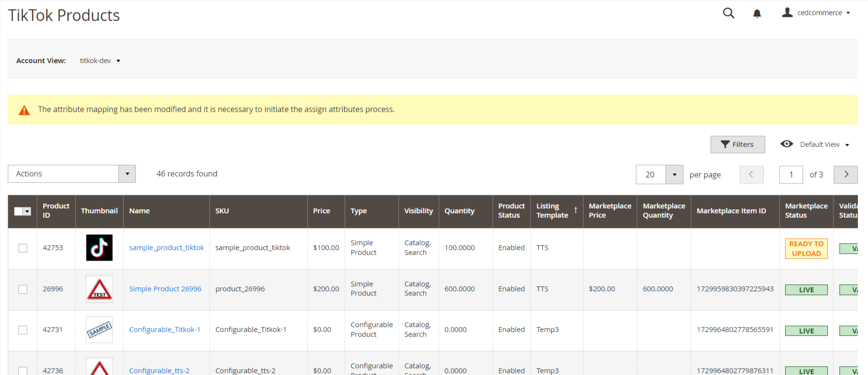
Task: Sort by the Quantity column header
Action: (x=465, y=211)
